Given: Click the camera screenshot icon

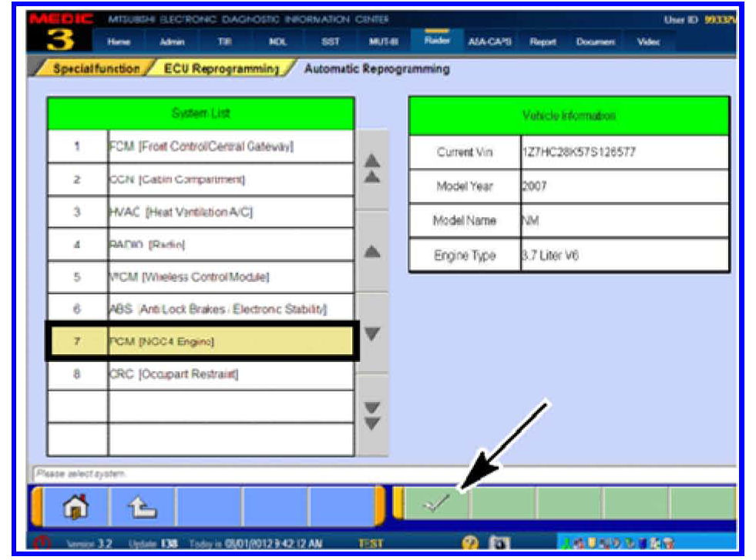Looking at the screenshot, I should 499,542.
